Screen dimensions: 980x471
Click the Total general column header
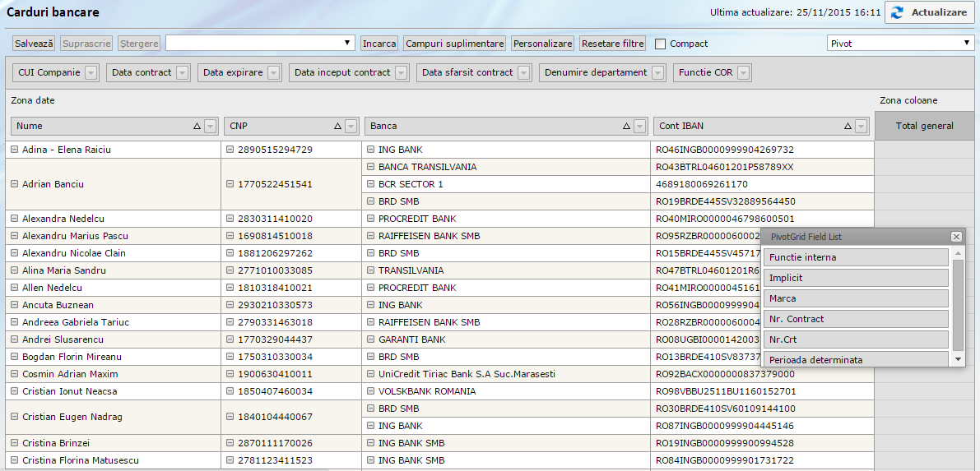pos(924,127)
